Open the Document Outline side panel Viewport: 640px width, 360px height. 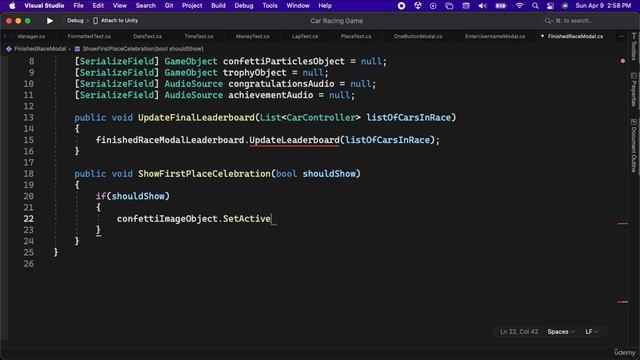633,145
